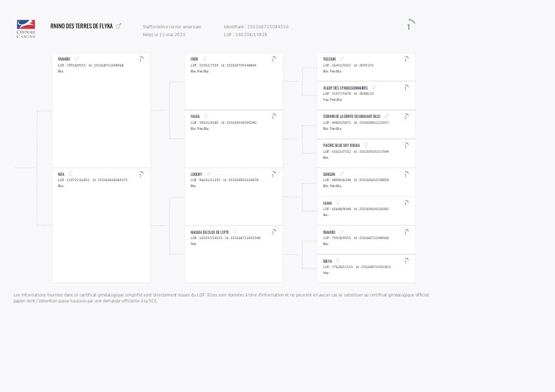Click the rating badge on the FAWN card
The width and height of the screenshot is (555, 392).
405,204
